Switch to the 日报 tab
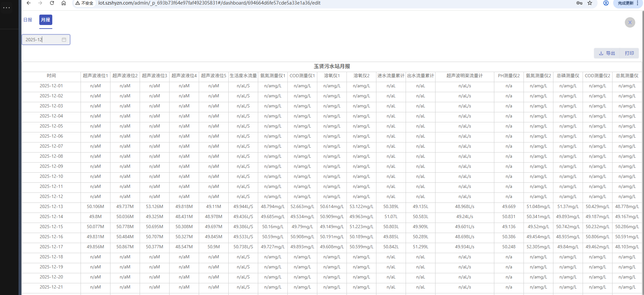 28,20
